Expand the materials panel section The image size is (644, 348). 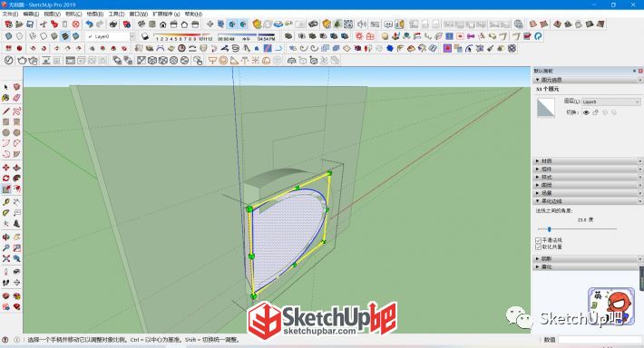pyautogui.click(x=588, y=161)
